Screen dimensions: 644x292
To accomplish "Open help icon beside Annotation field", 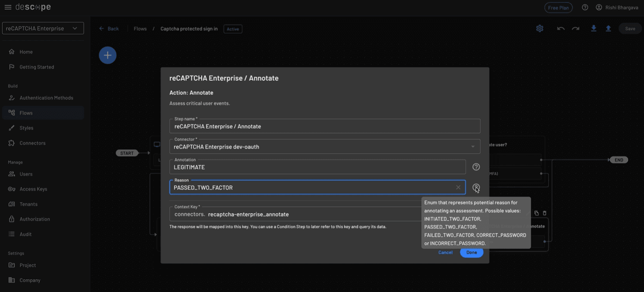I will [x=476, y=167].
